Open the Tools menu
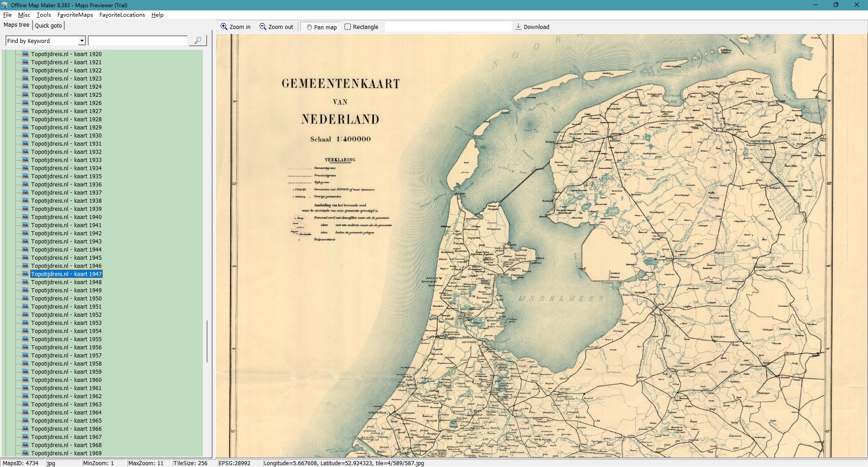Image resolution: width=868 pixels, height=467 pixels. 43,15
